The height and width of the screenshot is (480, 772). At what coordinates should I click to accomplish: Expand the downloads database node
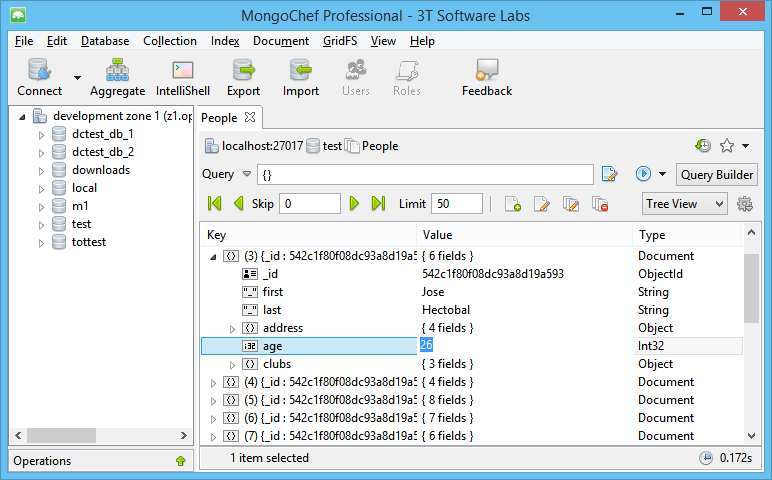(41, 171)
